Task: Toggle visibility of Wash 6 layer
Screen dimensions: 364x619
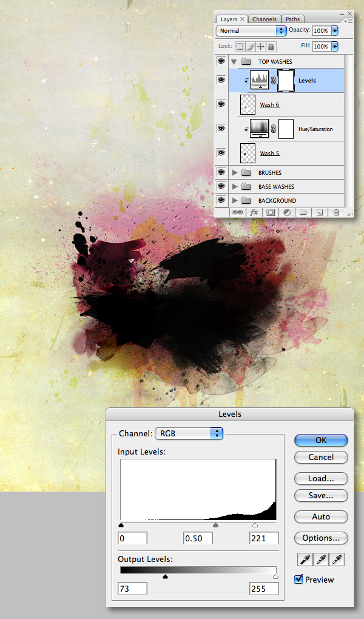Action: 221,104
